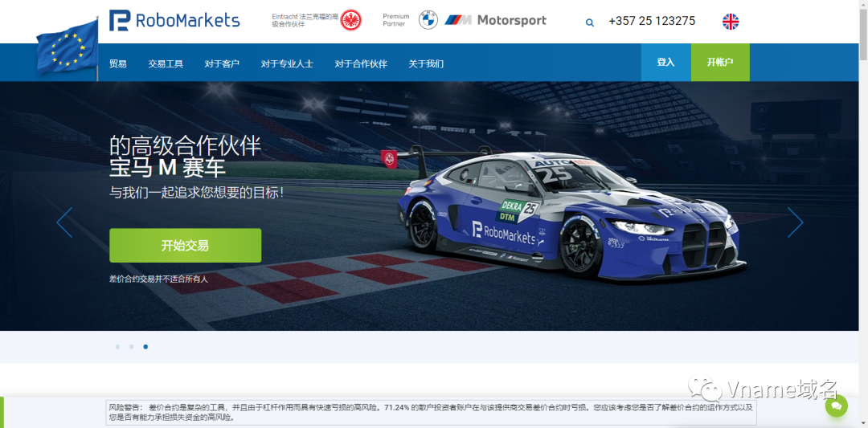
Task: Advance to next slide with right arrow
Action: click(x=795, y=222)
